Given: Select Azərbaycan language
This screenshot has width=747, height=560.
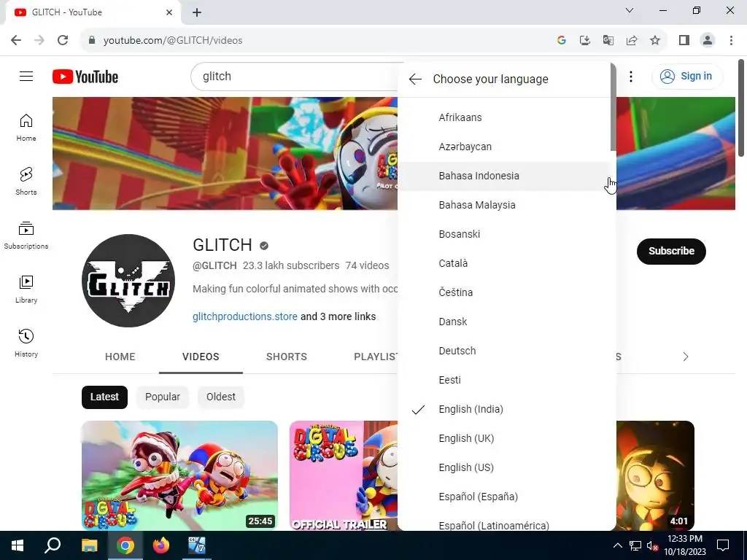Looking at the screenshot, I should coord(504,147).
